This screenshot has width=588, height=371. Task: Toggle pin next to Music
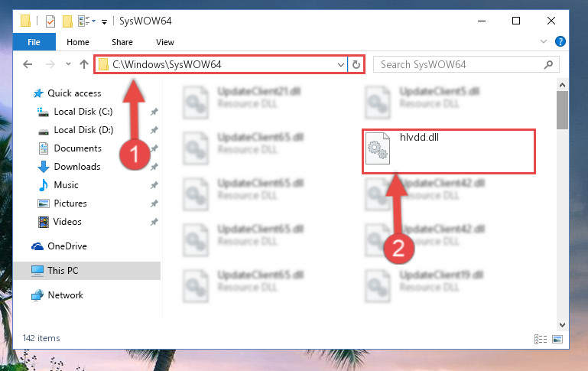tap(154, 185)
